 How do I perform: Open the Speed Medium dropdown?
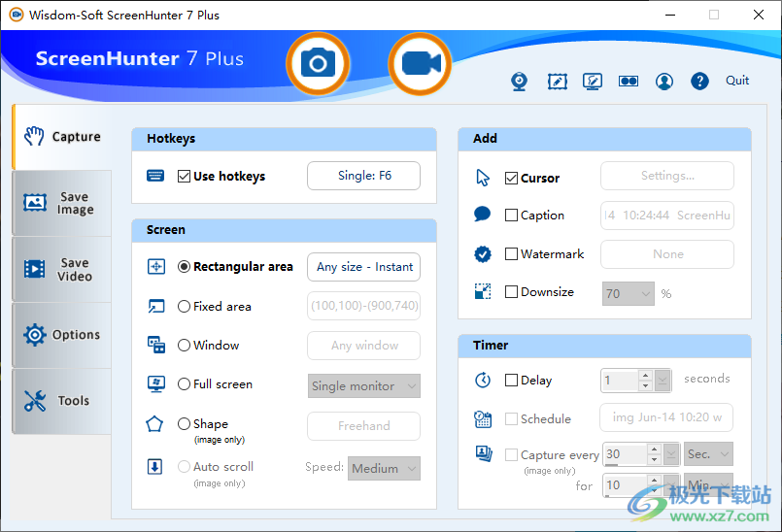coord(384,468)
